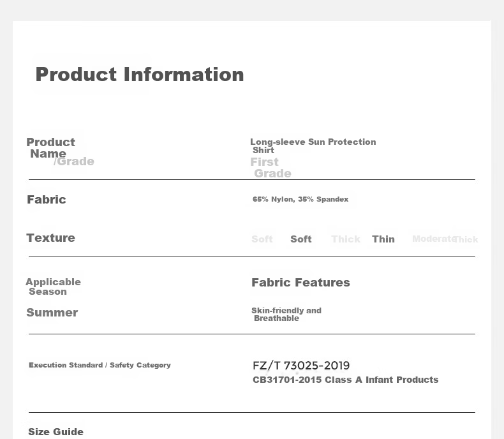504x439 pixels.
Task: Click the faded 'Moderate' texture option
Action: coord(434,239)
